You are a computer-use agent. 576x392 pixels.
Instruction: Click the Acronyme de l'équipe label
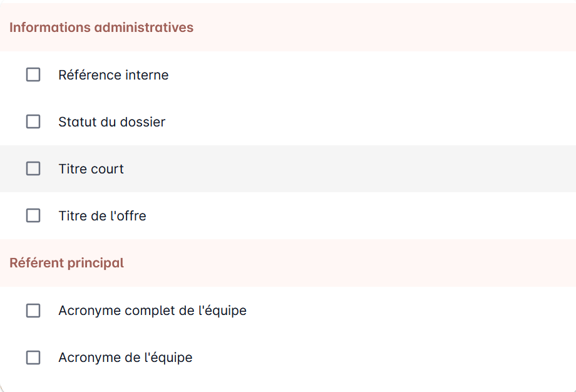[126, 358]
